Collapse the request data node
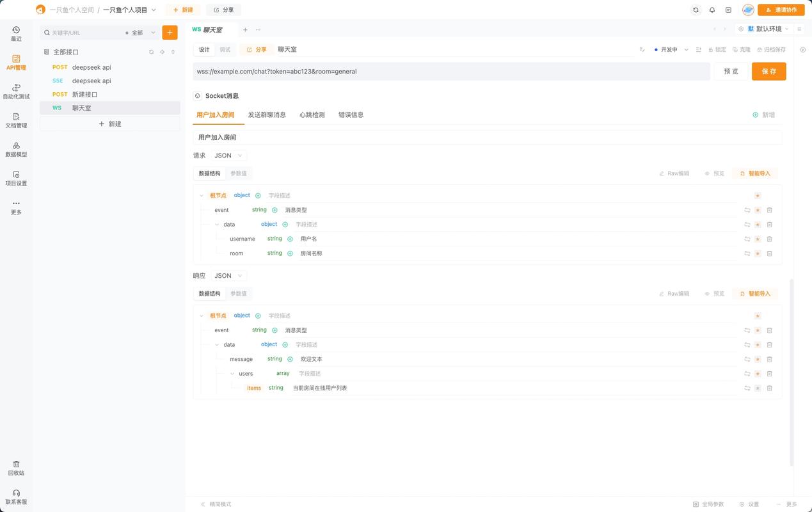812x512 pixels. (217, 225)
